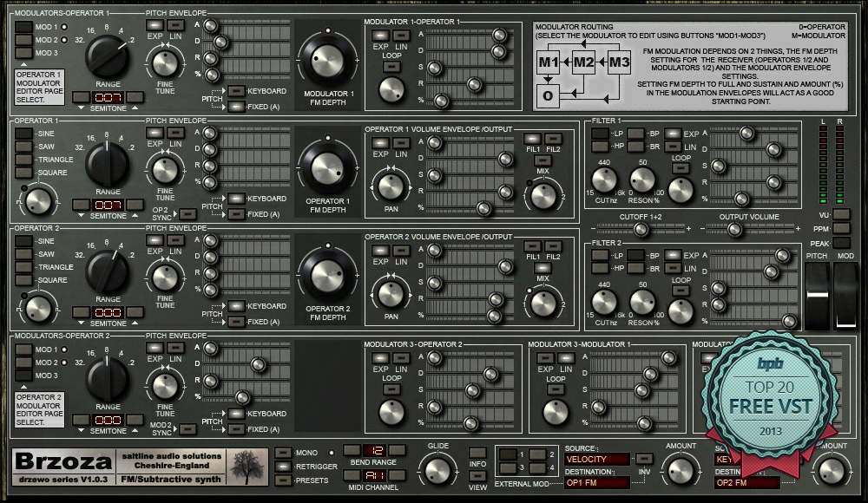Select the MOD 3 page in Modulators-Operator 2
The image size is (868, 503).
pos(23,376)
